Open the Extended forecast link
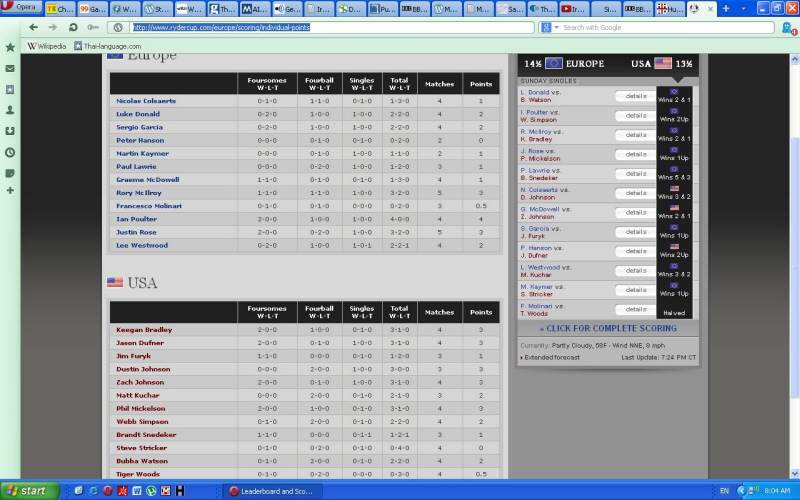This screenshot has height=500, width=800. coord(552,358)
